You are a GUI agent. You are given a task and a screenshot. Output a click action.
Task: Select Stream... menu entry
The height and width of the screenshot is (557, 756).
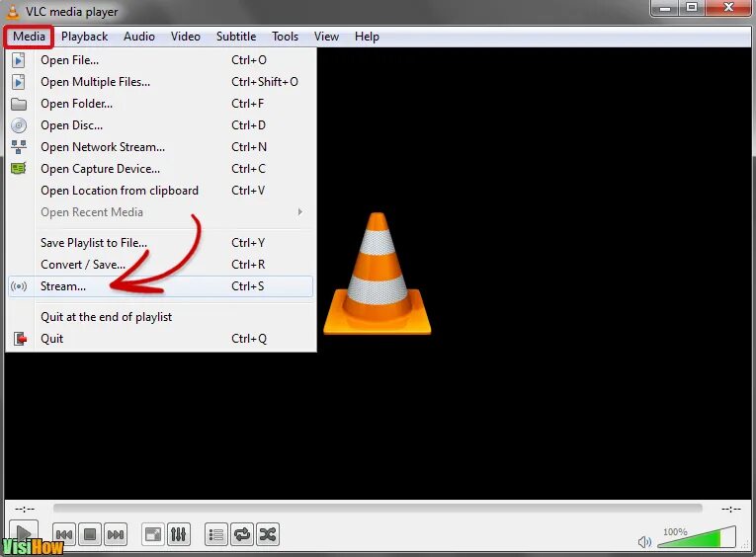tap(160, 286)
